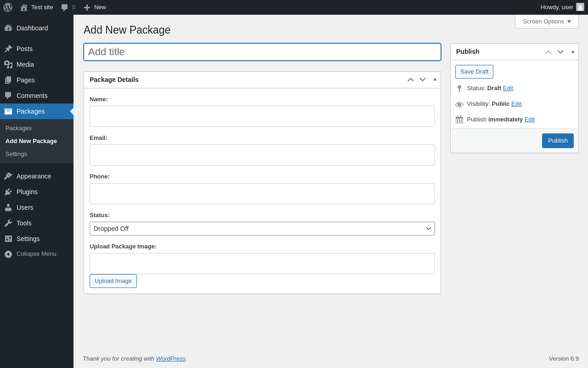Click the Name input field

[x=262, y=116]
